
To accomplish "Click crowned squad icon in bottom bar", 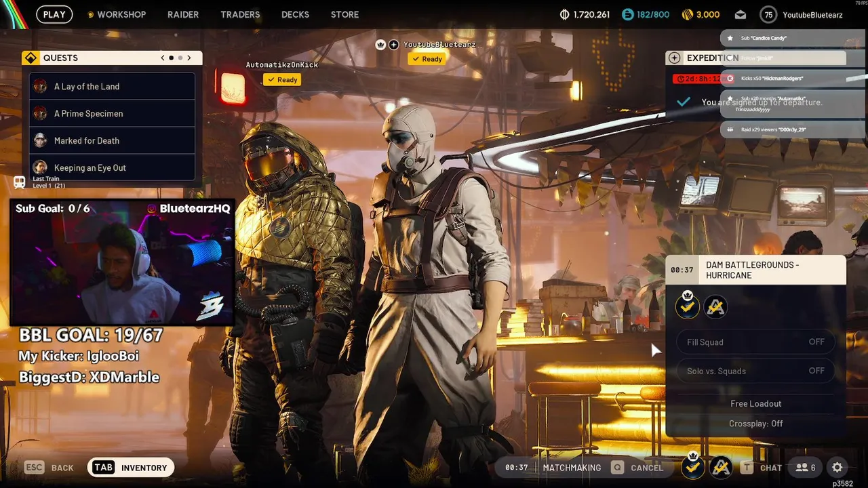I will click(693, 466).
